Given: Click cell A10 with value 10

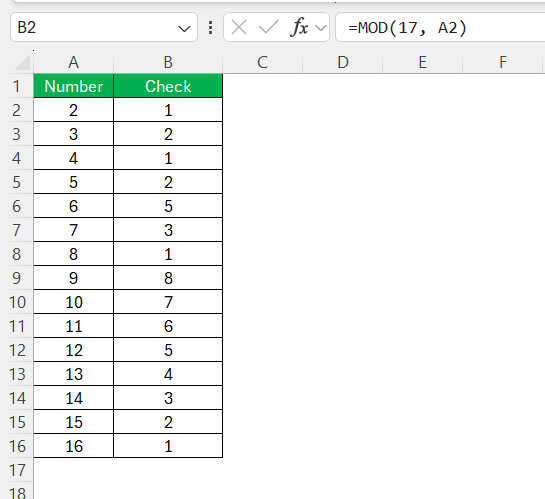Looking at the screenshot, I should click(x=73, y=302).
